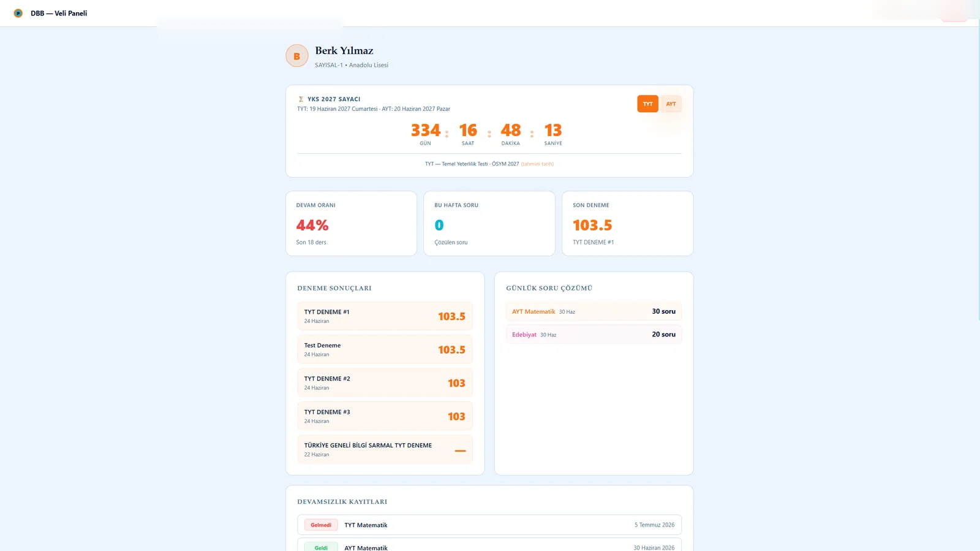This screenshot has height=551, width=980.
Task: Click the 'Son 18 ders' caption
Action: pos(311,243)
